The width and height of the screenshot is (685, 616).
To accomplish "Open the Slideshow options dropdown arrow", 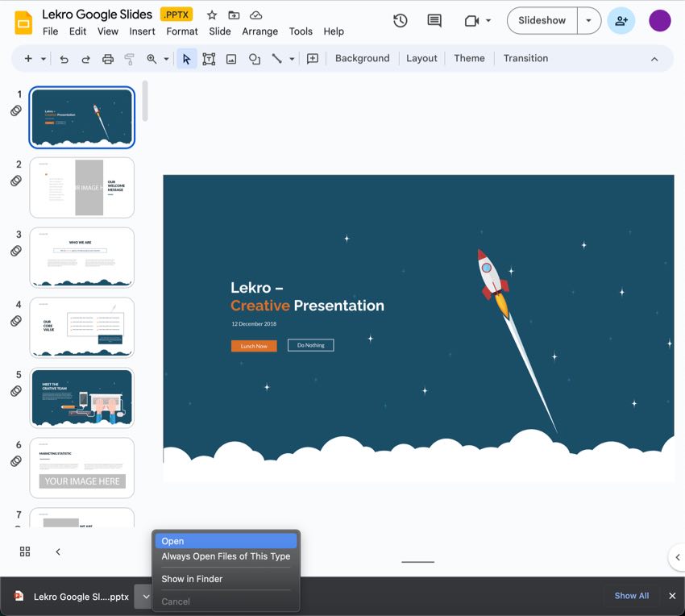I will [x=588, y=20].
